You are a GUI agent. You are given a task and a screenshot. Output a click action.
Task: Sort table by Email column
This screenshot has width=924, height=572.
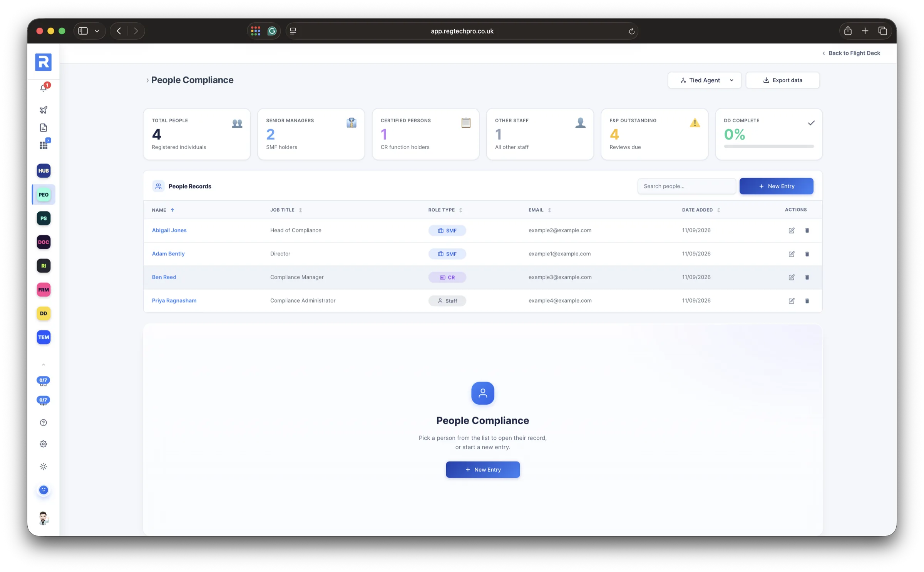coord(540,210)
